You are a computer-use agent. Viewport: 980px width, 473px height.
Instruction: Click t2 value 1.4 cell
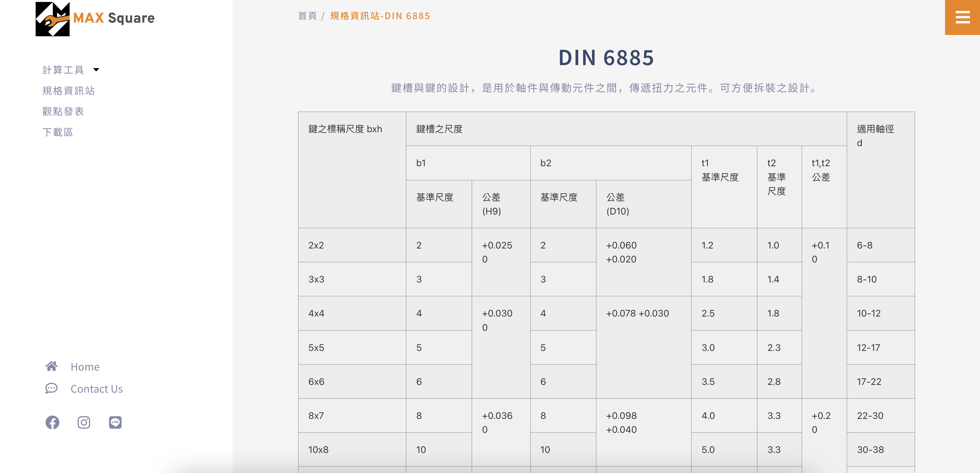[x=779, y=279]
